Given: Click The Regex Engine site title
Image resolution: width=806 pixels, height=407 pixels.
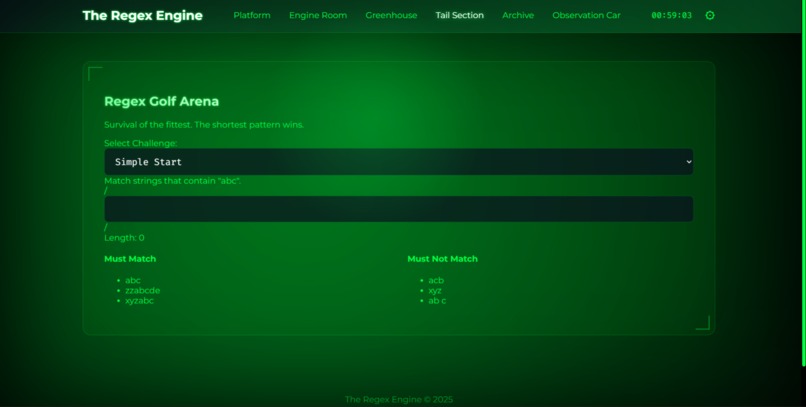Looking at the screenshot, I should click(x=142, y=15).
